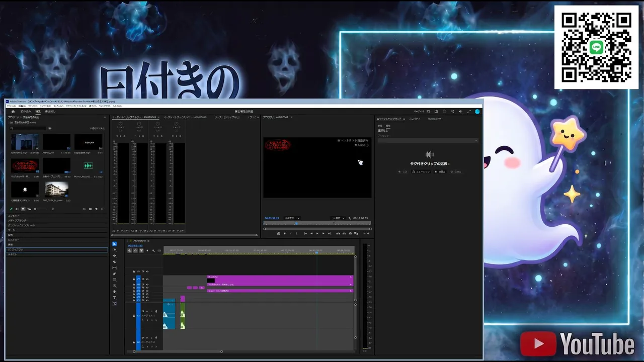Add marker in Program monitor
Image resolution: width=644 pixels, height=362 pixels.
coord(284,233)
